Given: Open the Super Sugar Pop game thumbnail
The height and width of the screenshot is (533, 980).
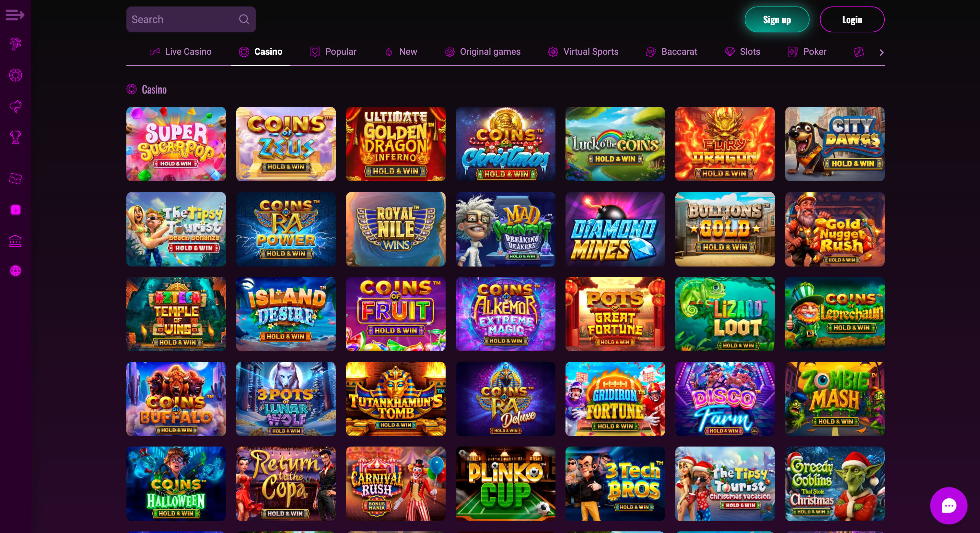Looking at the screenshot, I should (x=176, y=144).
